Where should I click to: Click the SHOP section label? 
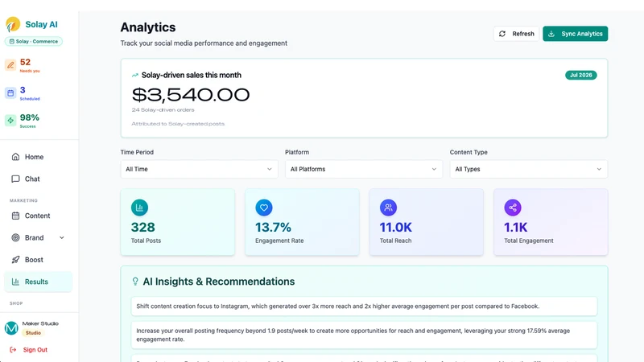(16, 303)
